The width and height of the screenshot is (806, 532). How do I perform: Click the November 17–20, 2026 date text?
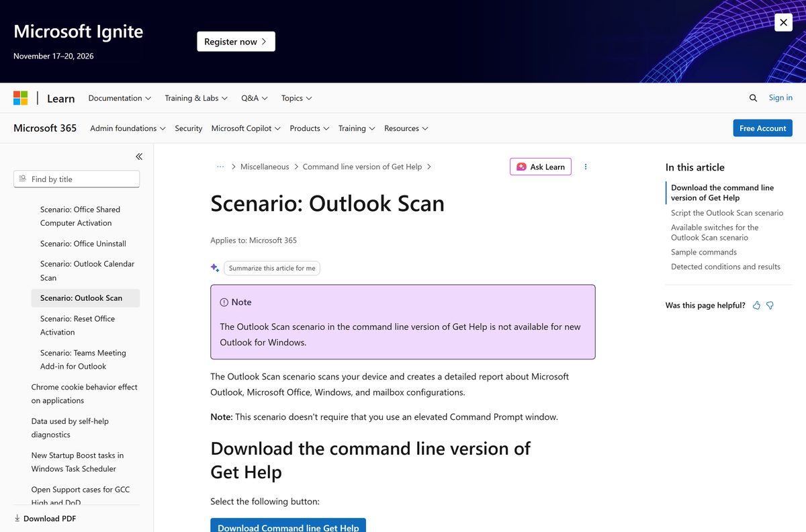[54, 56]
